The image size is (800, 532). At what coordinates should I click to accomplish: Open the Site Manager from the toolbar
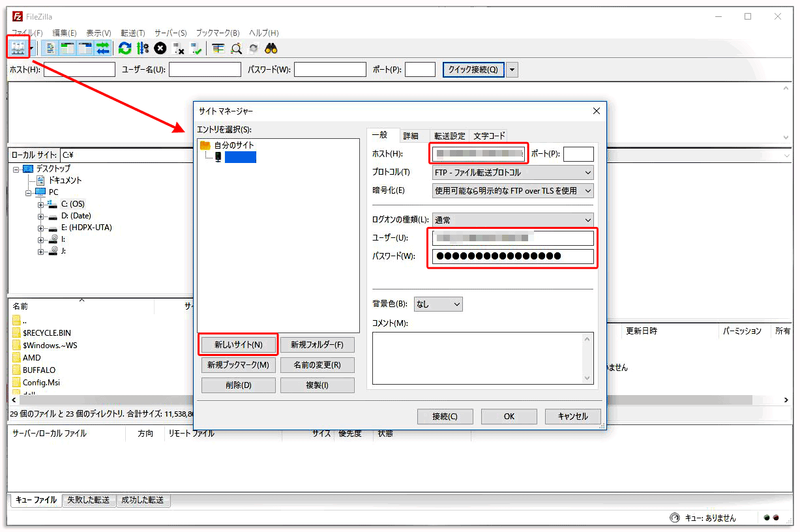coord(17,48)
